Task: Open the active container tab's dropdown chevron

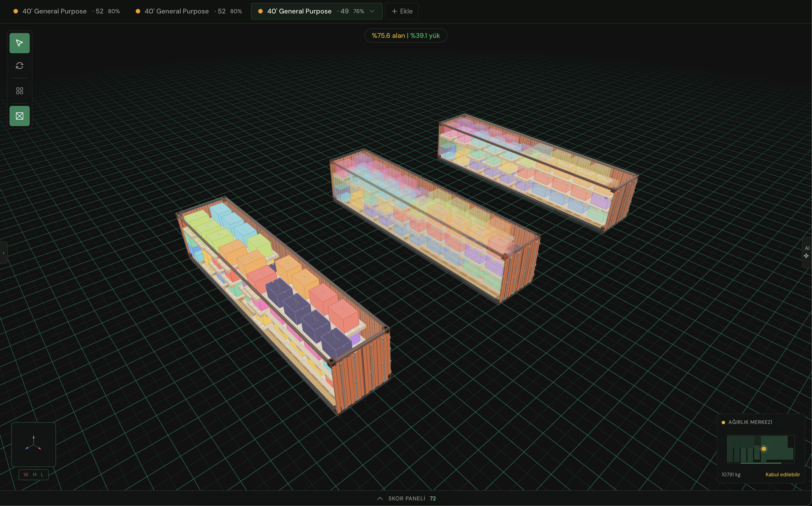Action: point(372,11)
